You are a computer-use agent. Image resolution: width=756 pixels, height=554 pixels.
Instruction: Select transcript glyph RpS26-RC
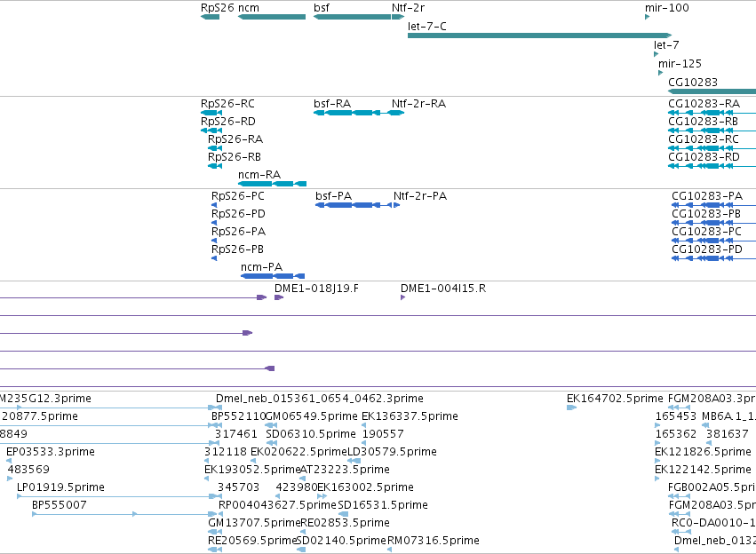click(211, 113)
